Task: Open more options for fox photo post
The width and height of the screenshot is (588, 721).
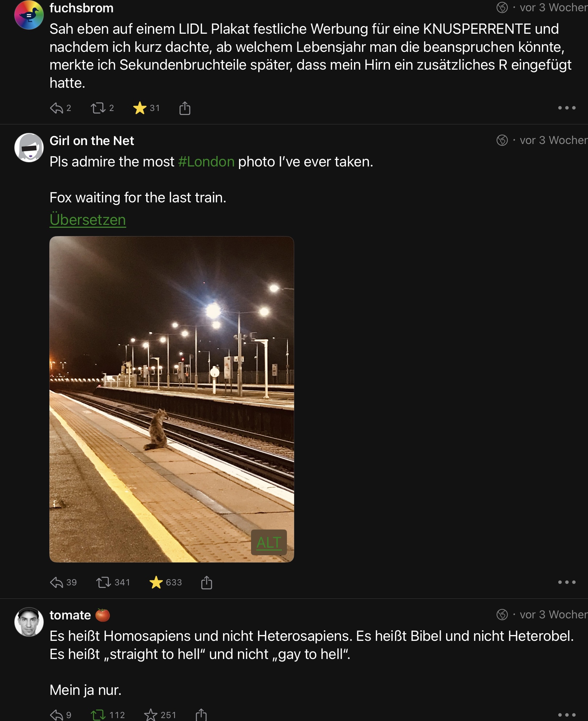Action: 567,582
